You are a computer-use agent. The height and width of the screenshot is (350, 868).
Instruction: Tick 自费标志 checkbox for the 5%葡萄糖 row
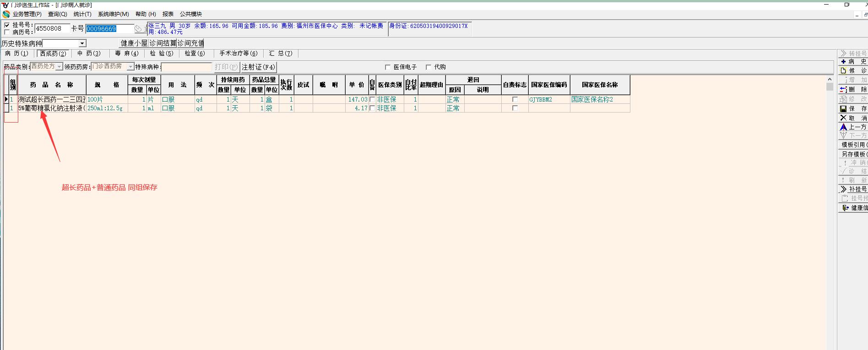coord(515,108)
